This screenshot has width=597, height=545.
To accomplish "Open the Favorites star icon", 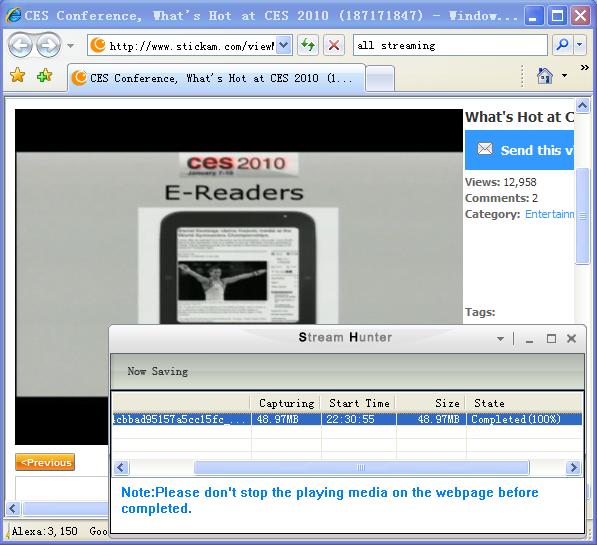I will (18, 75).
